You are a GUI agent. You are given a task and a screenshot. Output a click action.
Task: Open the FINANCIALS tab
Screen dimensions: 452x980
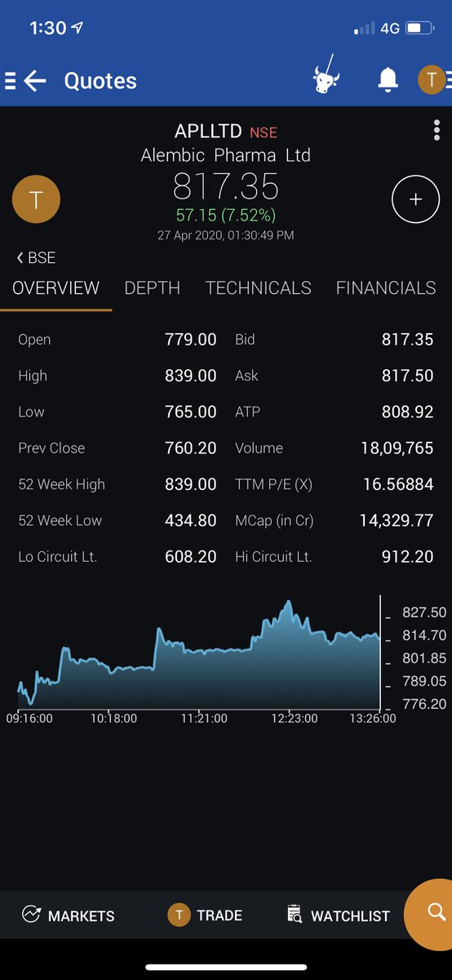click(x=386, y=288)
